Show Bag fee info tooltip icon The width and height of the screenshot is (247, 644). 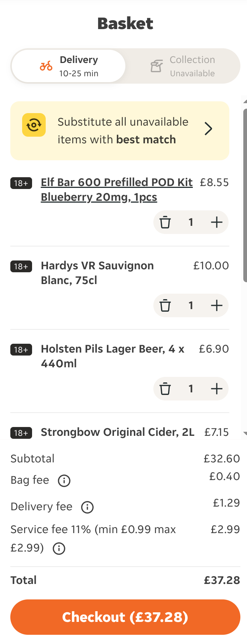tap(64, 480)
